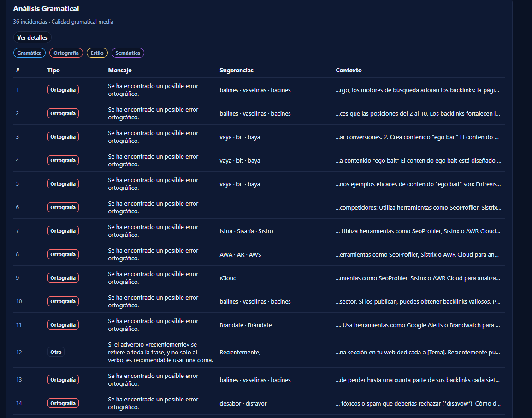Click context '...na sección en tu web dedicada'
This screenshot has width=532, height=418.
(418, 352)
